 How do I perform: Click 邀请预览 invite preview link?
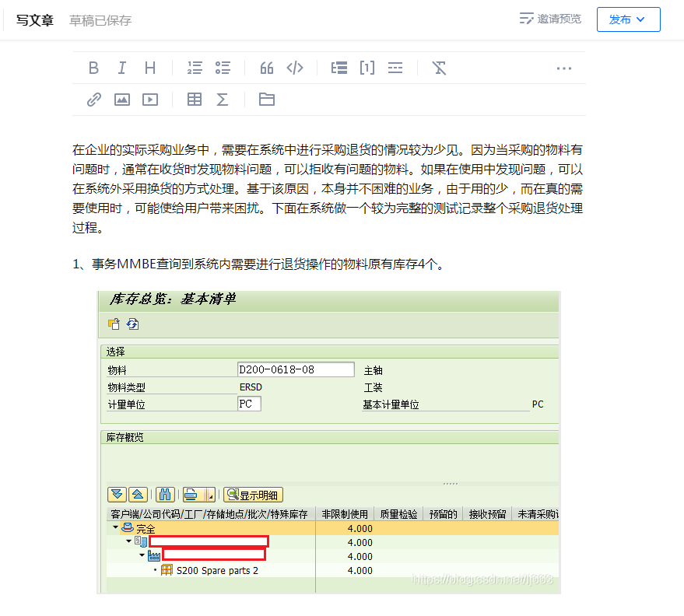coord(550,19)
